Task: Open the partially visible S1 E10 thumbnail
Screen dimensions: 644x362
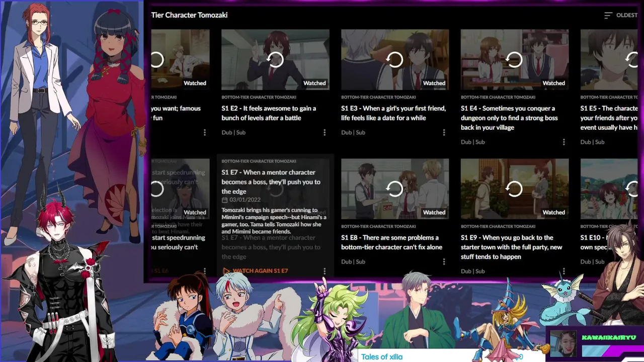Action: 609,189
